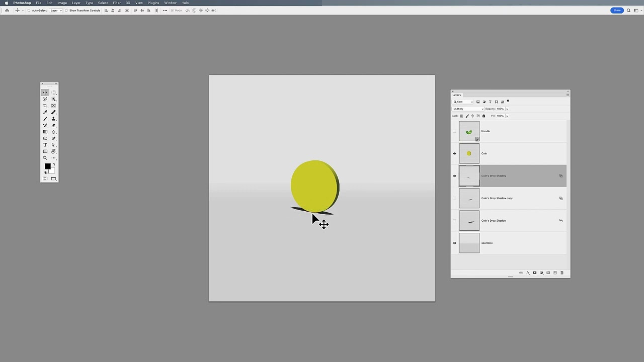
Task: Select the Eraser tool
Action: click(x=53, y=125)
